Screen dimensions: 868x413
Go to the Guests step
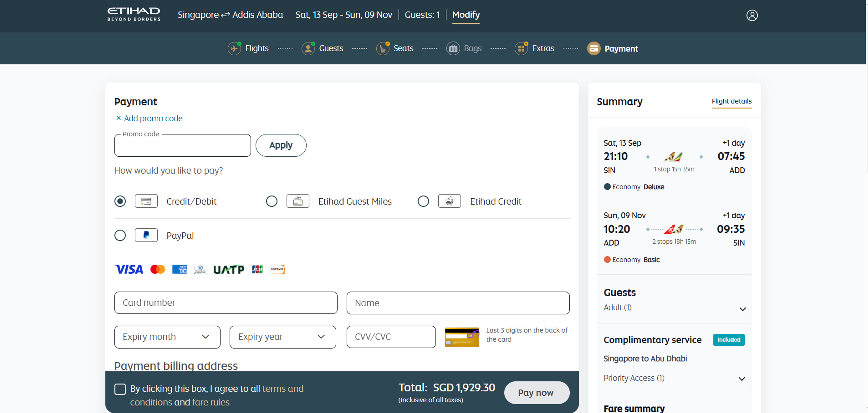click(x=331, y=49)
